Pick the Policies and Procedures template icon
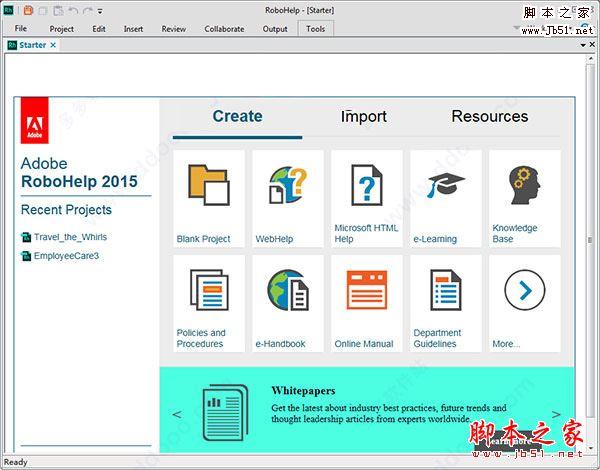Viewport: 600px width, 470px height. click(x=209, y=290)
